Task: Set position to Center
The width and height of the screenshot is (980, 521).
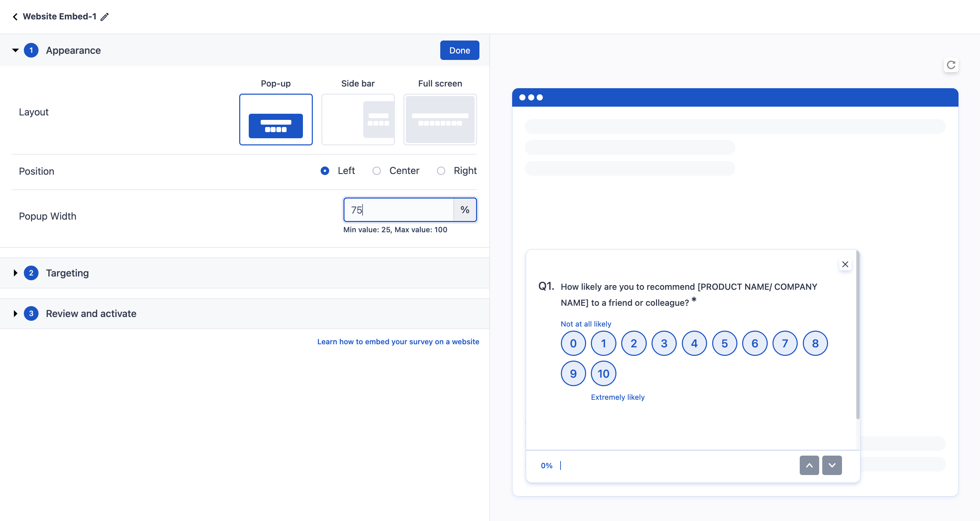Action: (377, 171)
